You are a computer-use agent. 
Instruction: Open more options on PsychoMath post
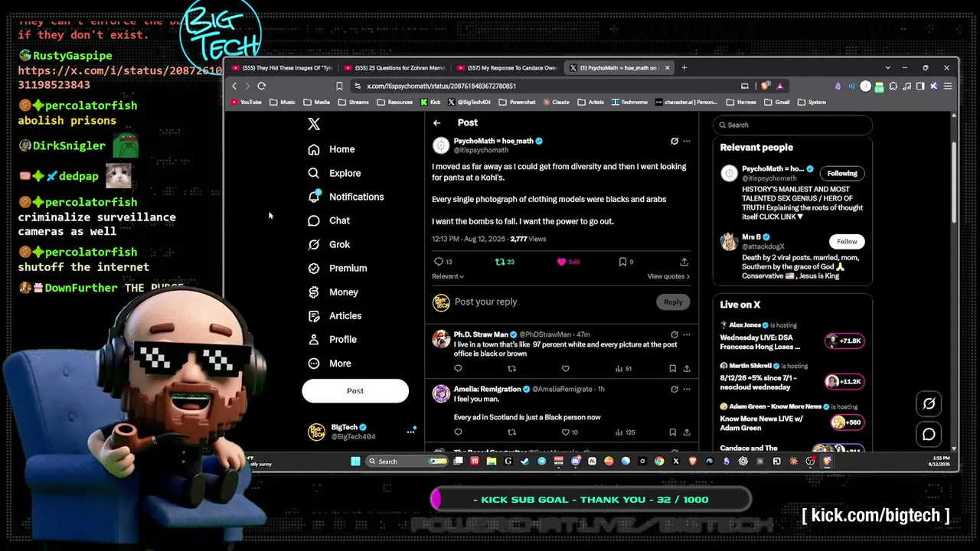pos(687,141)
